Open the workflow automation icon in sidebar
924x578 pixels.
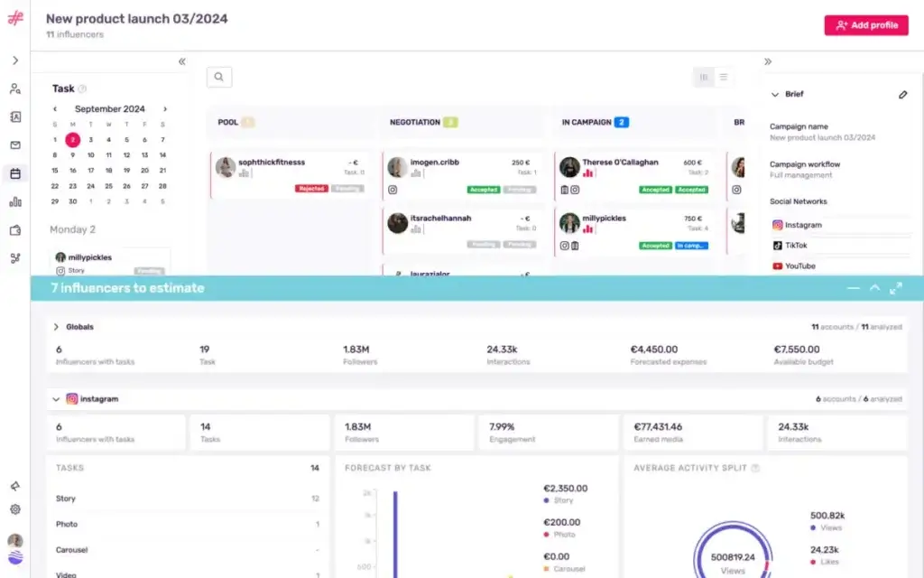click(14, 257)
